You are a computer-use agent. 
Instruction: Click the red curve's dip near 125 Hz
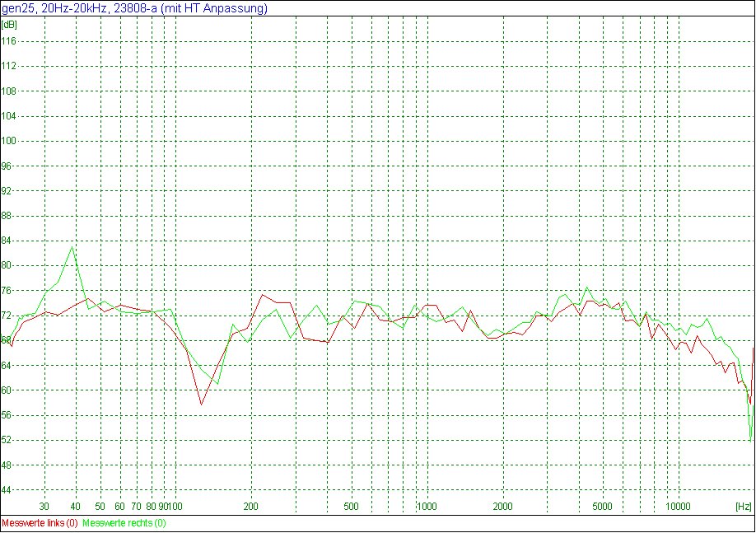tap(202, 404)
